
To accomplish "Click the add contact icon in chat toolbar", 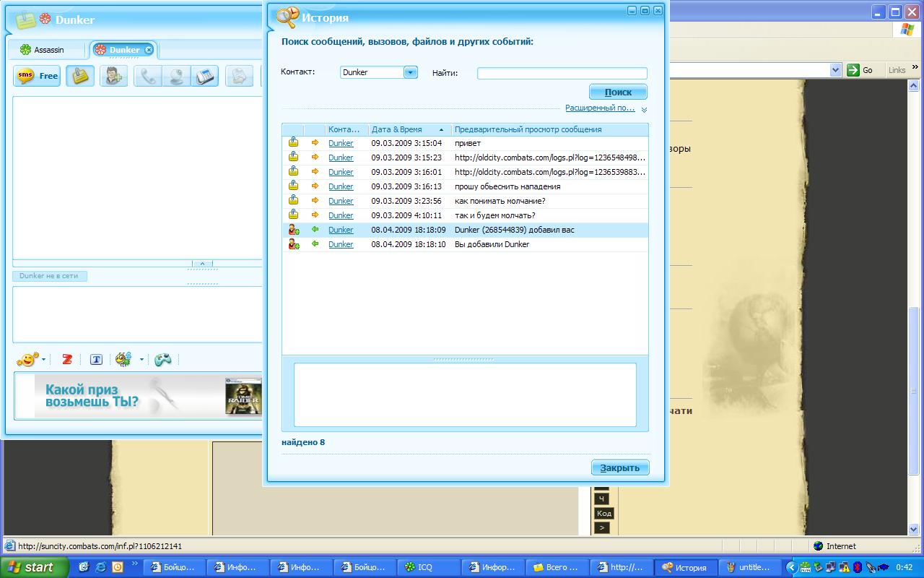I will click(x=113, y=76).
